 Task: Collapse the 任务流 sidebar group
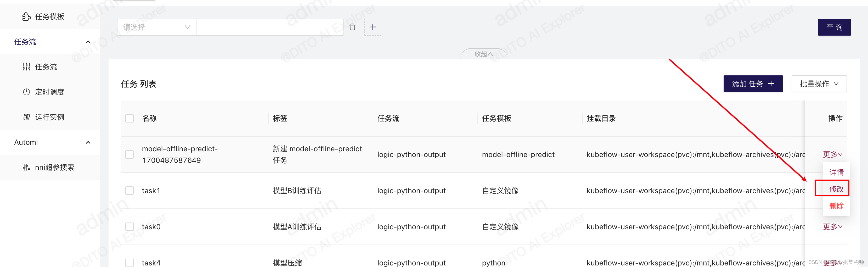coord(88,42)
